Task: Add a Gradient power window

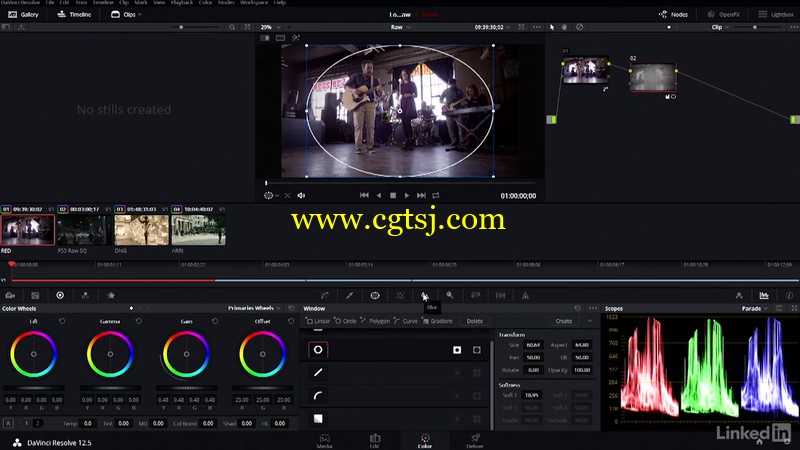Action: [437, 321]
